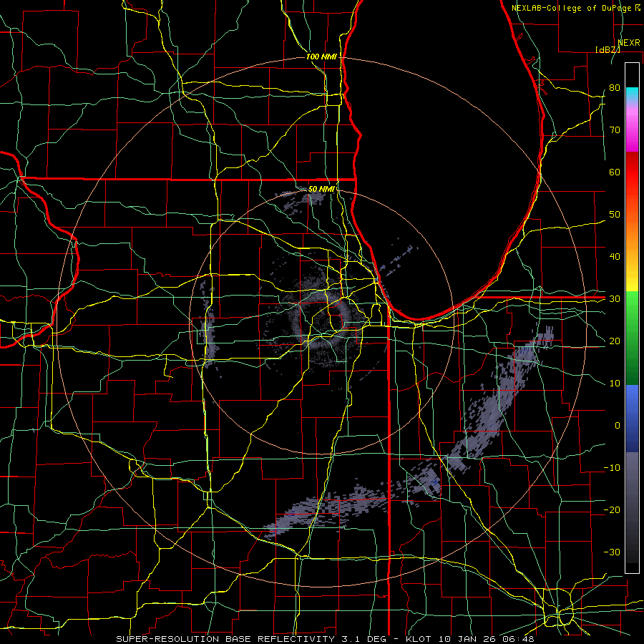Click the "KLOT" radar site identifier
The width and height of the screenshot is (644, 644).
point(418,639)
